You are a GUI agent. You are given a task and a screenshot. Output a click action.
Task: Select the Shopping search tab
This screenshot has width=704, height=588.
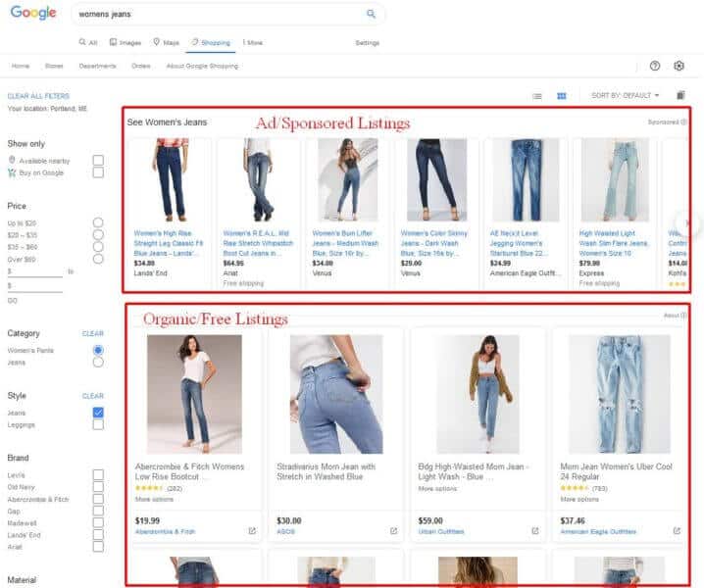[211, 43]
